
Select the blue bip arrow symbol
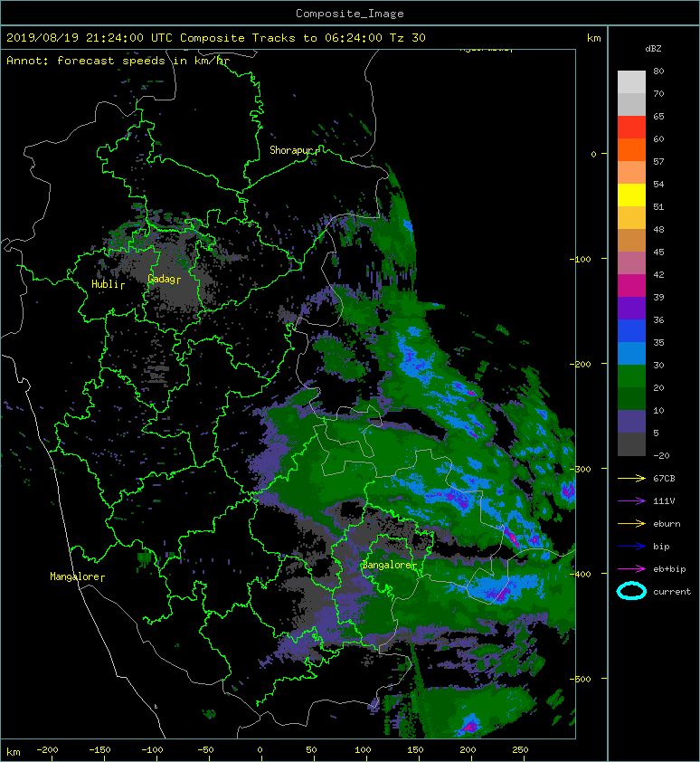631,547
